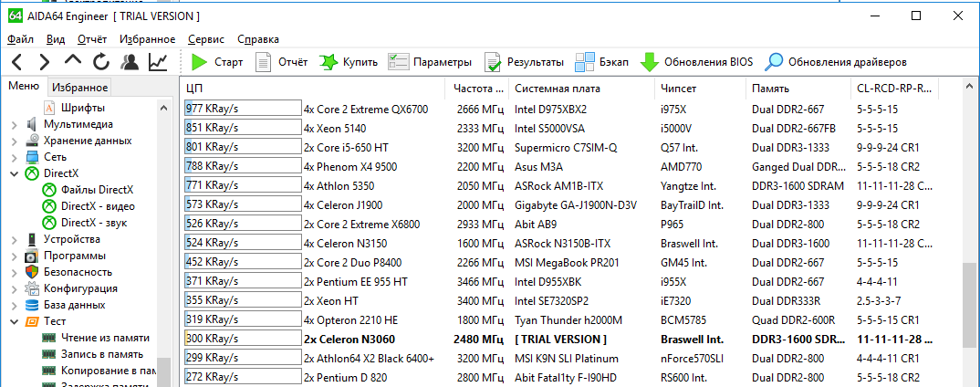Click Обновления драйверов magnifier icon
This screenshot has height=387, width=980.
point(775,62)
